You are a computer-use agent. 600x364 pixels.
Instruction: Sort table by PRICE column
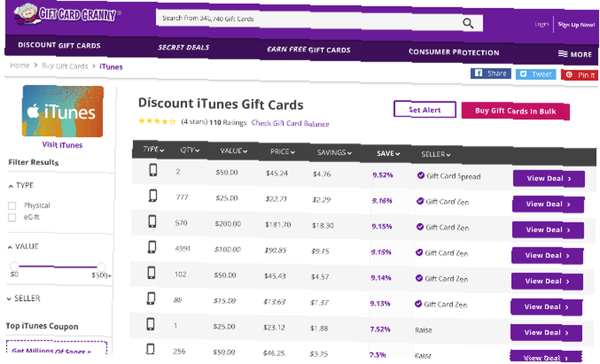point(283,152)
